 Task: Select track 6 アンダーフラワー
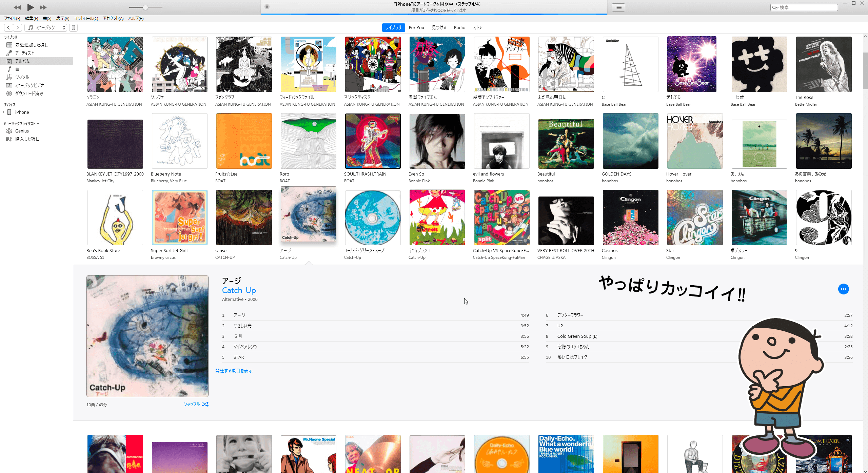coord(699,315)
